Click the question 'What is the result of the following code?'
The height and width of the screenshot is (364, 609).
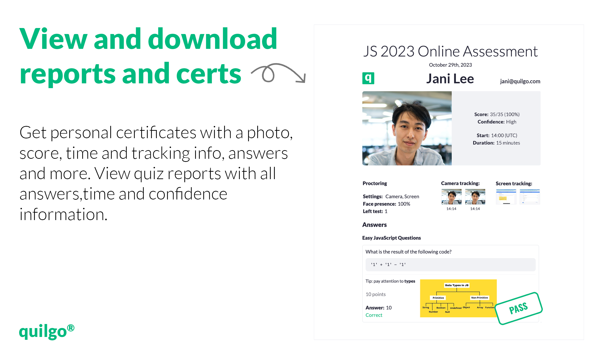pyautogui.click(x=408, y=252)
